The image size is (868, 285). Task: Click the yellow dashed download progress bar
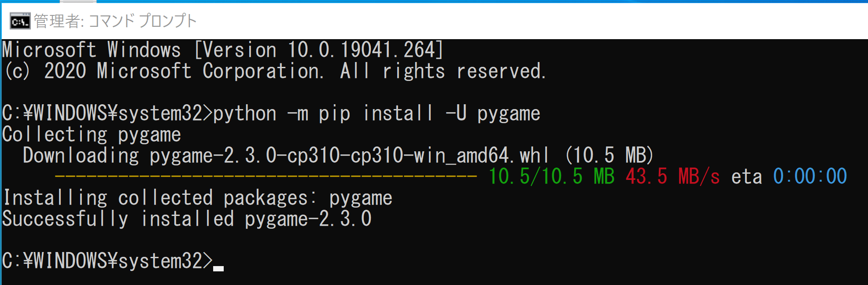266,176
